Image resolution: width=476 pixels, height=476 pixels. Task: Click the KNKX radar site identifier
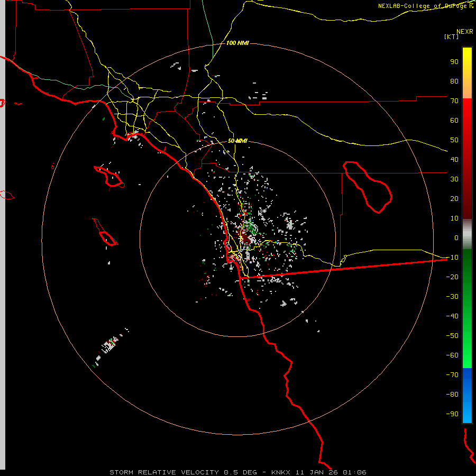(x=281, y=472)
